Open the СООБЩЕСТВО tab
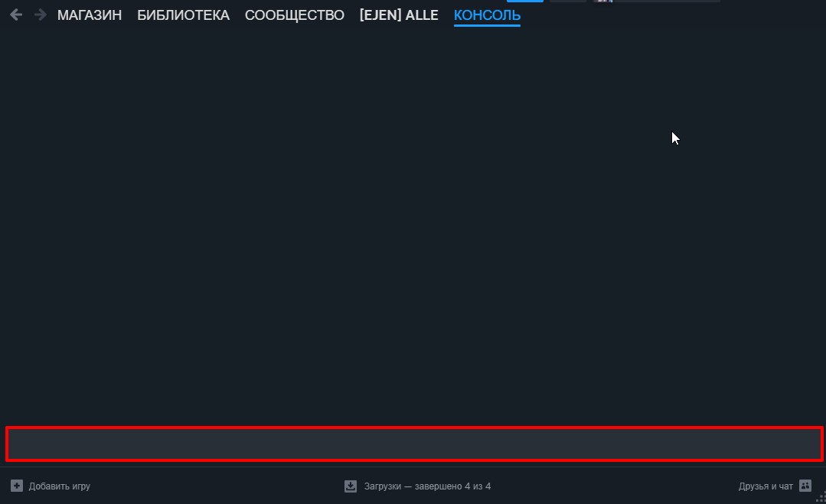The width and height of the screenshot is (826, 504). (x=295, y=15)
